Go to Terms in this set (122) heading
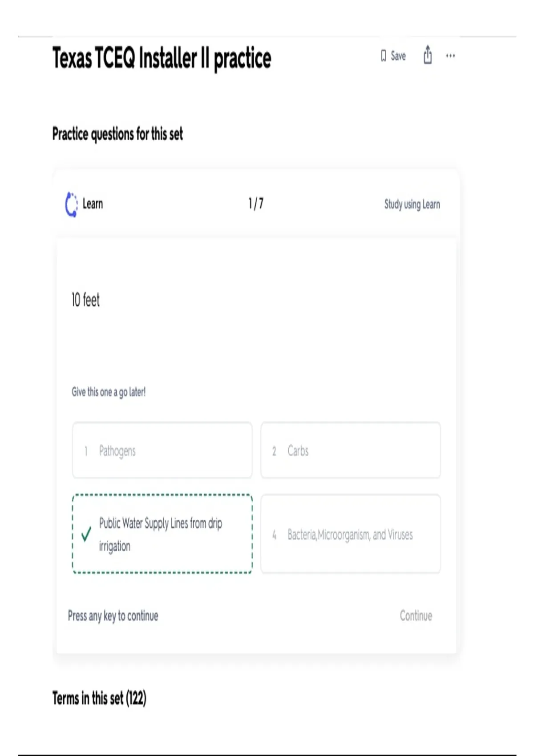534x756 pixels. pos(99,698)
